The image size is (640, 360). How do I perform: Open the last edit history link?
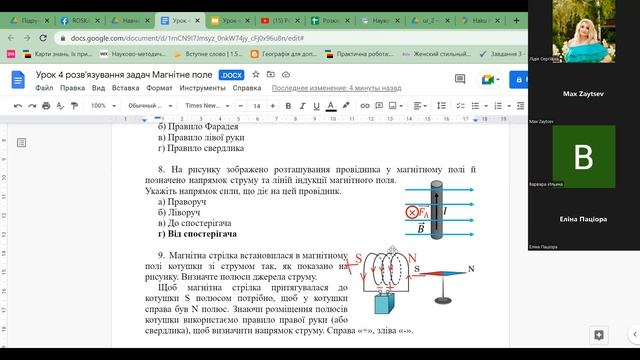coord(336,88)
